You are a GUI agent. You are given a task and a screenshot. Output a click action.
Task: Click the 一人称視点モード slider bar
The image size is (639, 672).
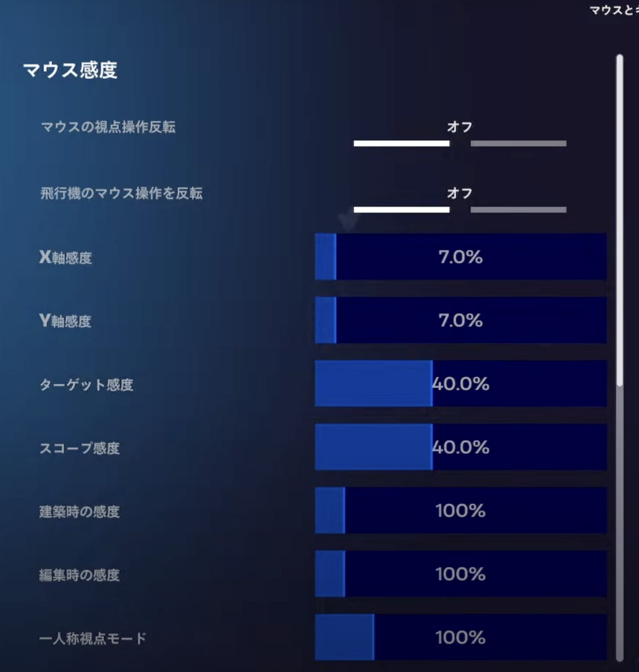click(x=461, y=637)
